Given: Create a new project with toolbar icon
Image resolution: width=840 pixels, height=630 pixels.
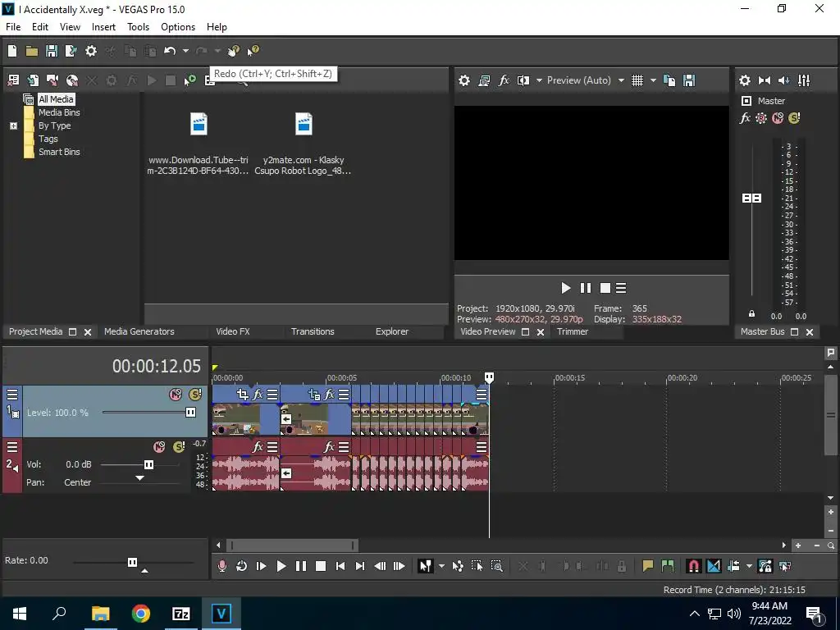Looking at the screenshot, I should pos(12,51).
